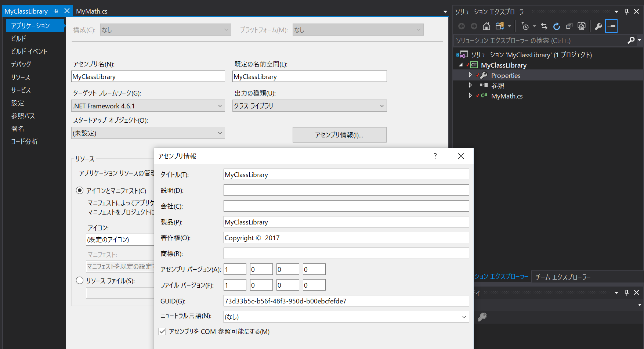Click the Home icon in Solution Explorer toolbar
Viewport: 644px width, 349px height.
[x=486, y=26]
